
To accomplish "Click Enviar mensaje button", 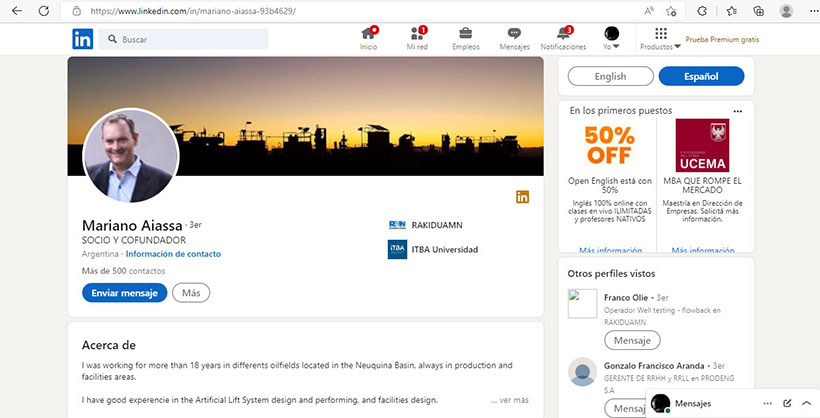I will [x=124, y=293].
